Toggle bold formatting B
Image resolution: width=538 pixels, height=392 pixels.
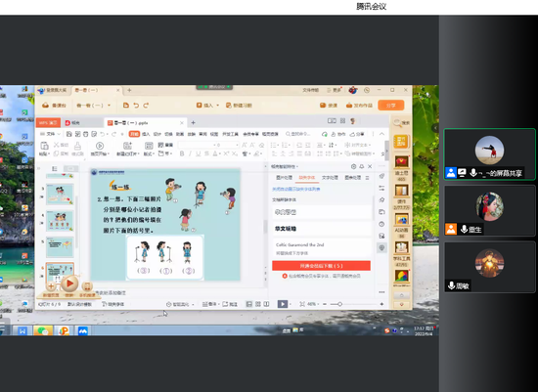[182, 153]
